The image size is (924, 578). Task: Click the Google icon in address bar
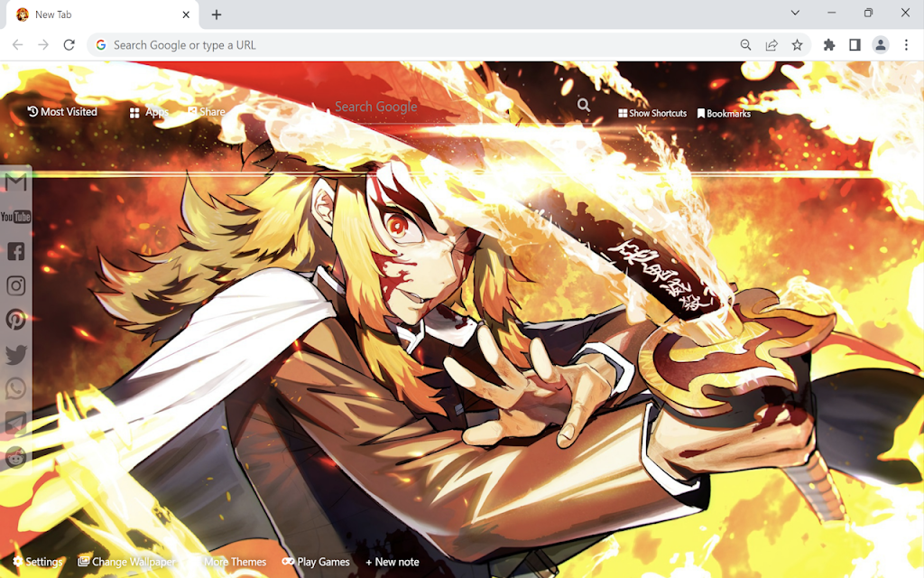tap(101, 45)
